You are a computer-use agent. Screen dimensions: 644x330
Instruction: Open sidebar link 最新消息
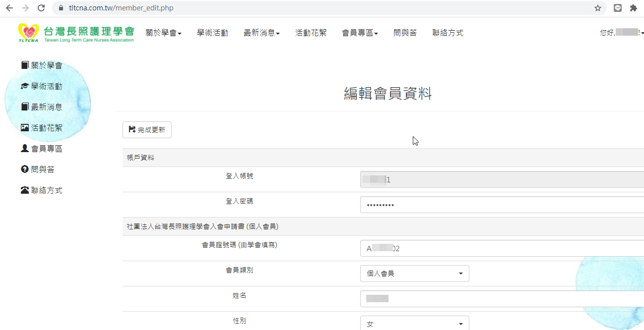47,107
